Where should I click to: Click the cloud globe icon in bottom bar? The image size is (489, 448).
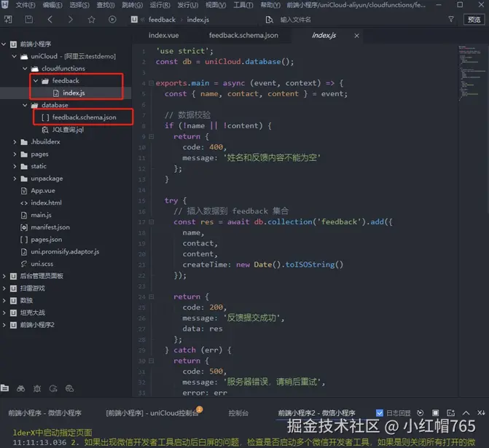click(69, 388)
